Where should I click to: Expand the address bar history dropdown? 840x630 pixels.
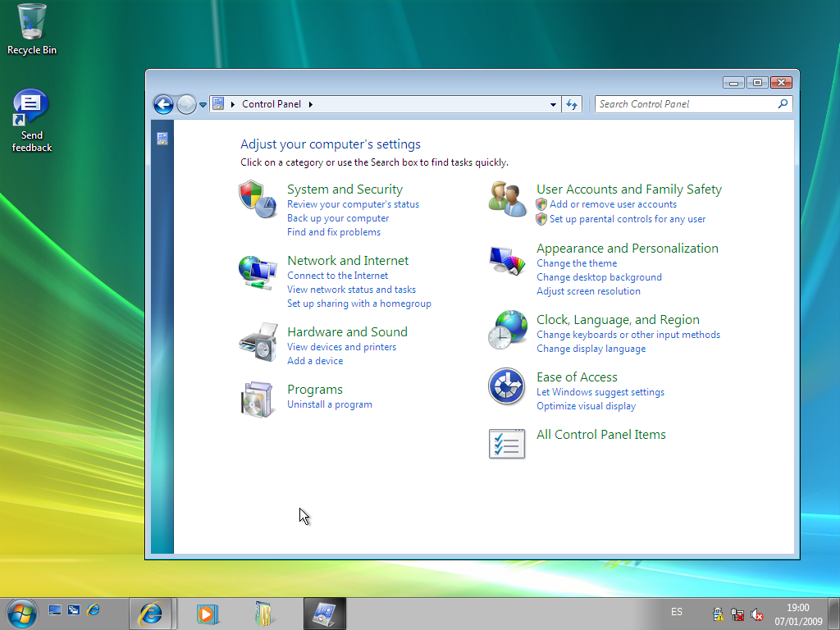pyautogui.click(x=553, y=104)
